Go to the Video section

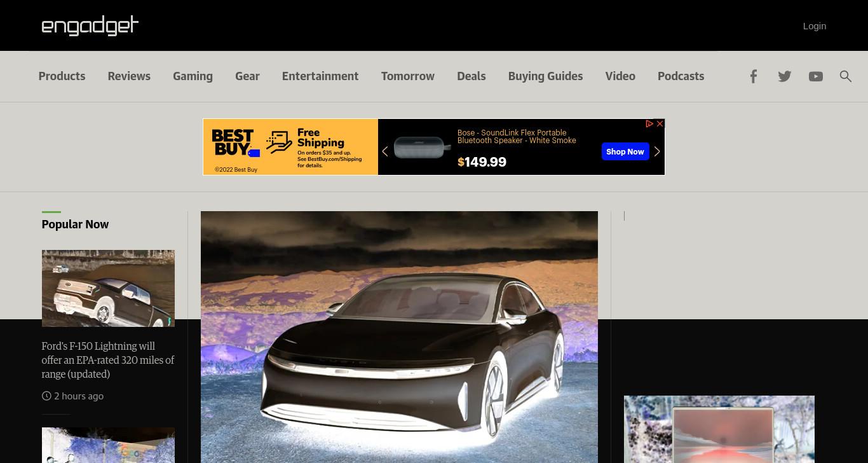(x=620, y=76)
